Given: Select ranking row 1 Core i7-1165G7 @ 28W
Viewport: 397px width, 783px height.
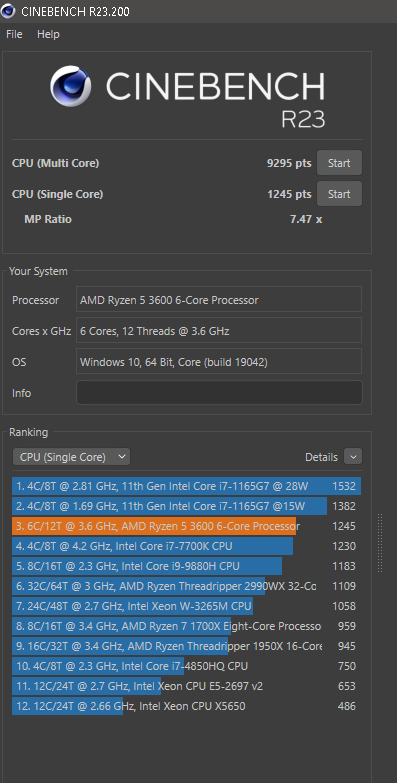Looking at the screenshot, I should (x=186, y=486).
